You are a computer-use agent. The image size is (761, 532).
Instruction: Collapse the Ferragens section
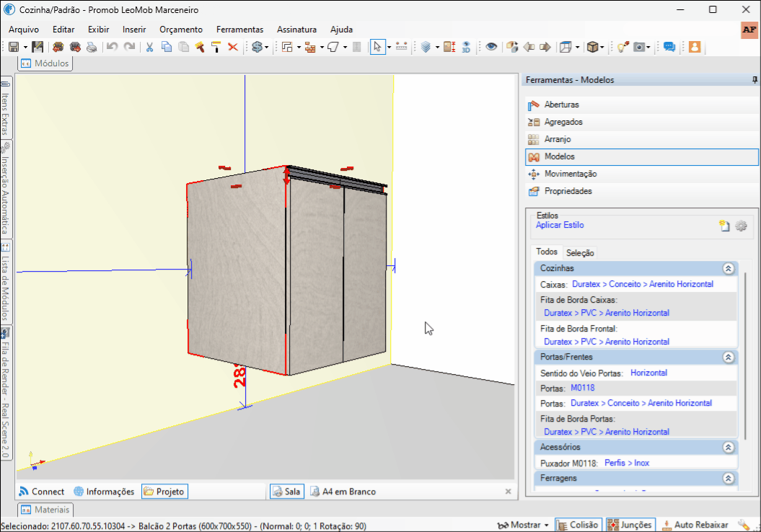point(728,478)
